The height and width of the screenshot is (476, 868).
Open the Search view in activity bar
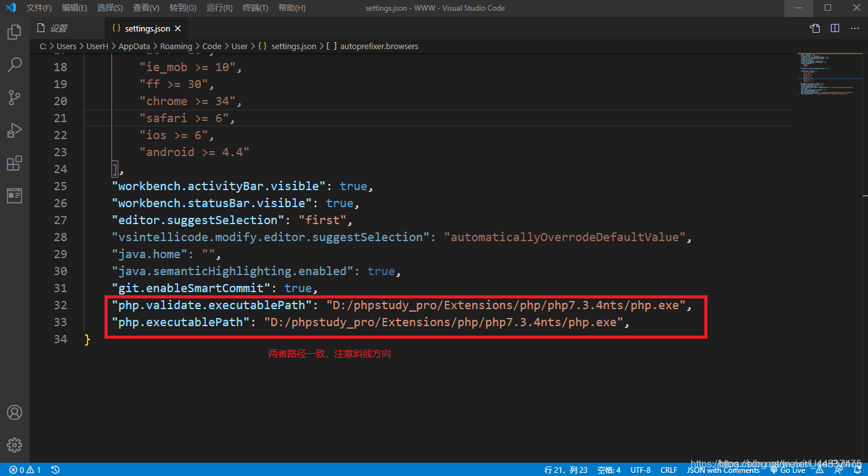(14, 64)
